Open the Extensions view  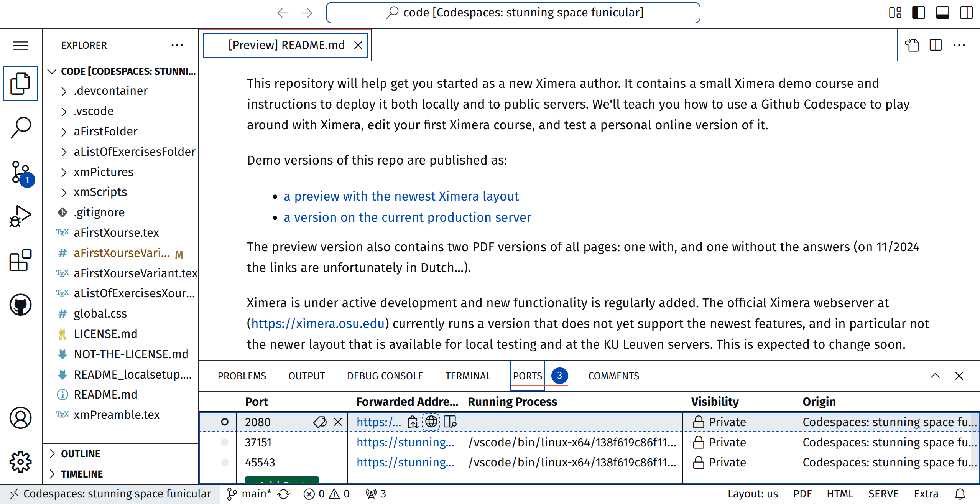click(21, 260)
